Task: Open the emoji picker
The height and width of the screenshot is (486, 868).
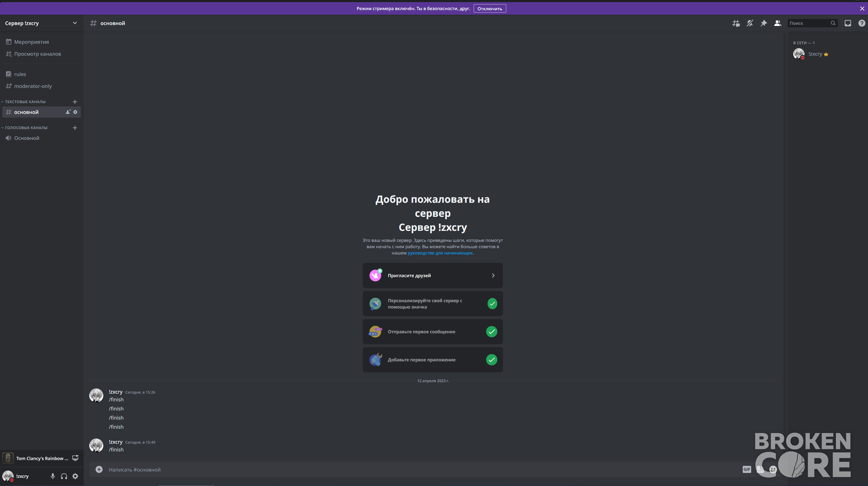Action: pyautogui.click(x=773, y=469)
